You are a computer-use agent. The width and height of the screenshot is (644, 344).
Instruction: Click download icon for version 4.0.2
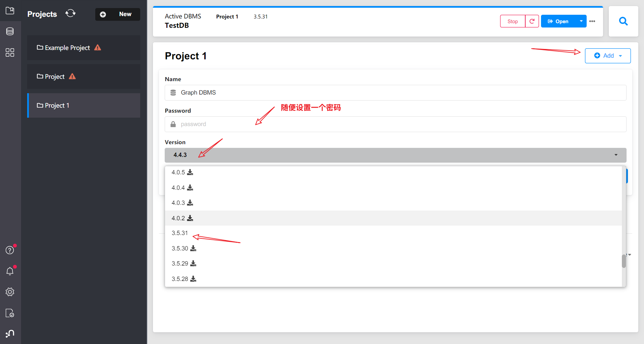(x=190, y=218)
